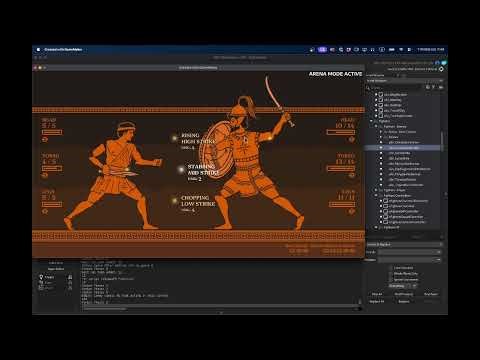Click the glowing orb beside Stabbing Mid Strike
The width and height of the screenshot is (480, 360).
coord(181,170)
